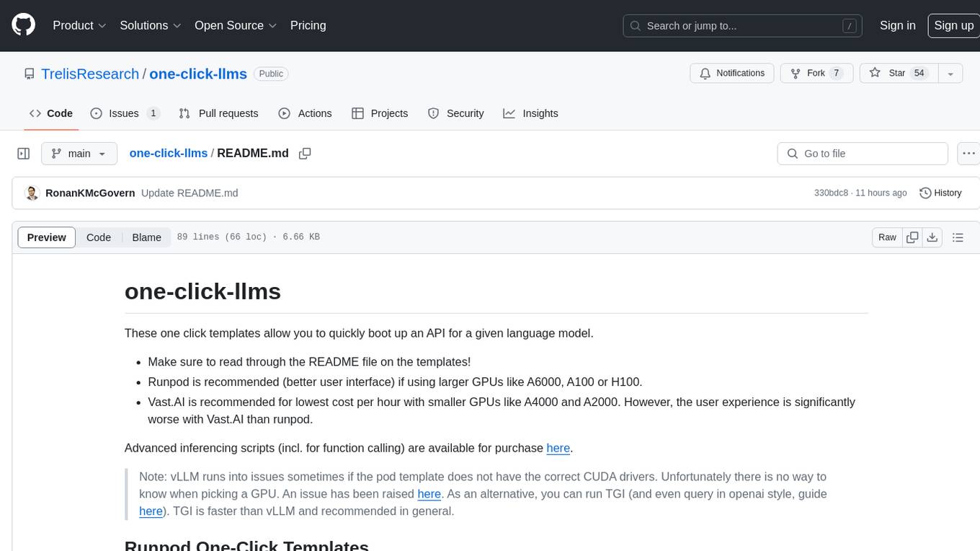Screen dimensions: 980x551
Task: Select the Code view
Action: click(x=99, y=237)
